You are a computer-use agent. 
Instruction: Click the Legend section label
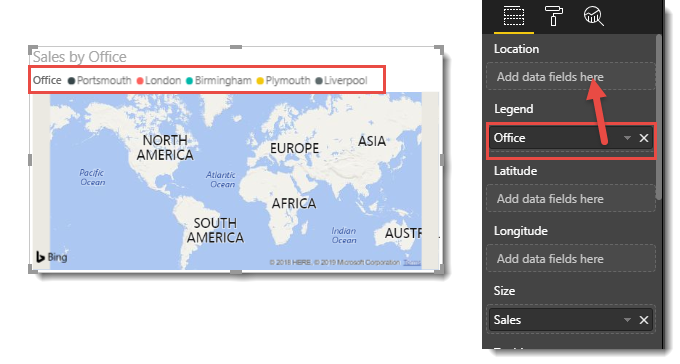[x=513, y=109]
